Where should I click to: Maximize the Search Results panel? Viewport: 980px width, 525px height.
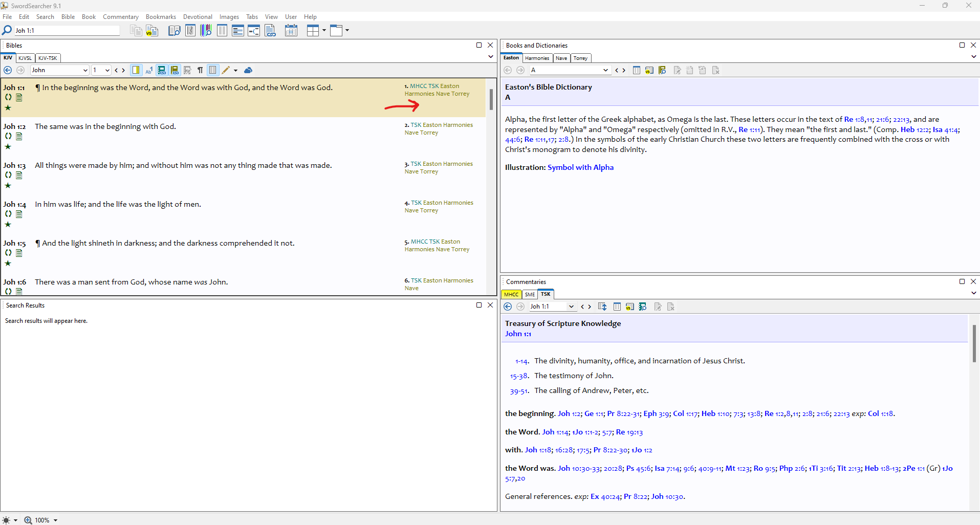479,305
